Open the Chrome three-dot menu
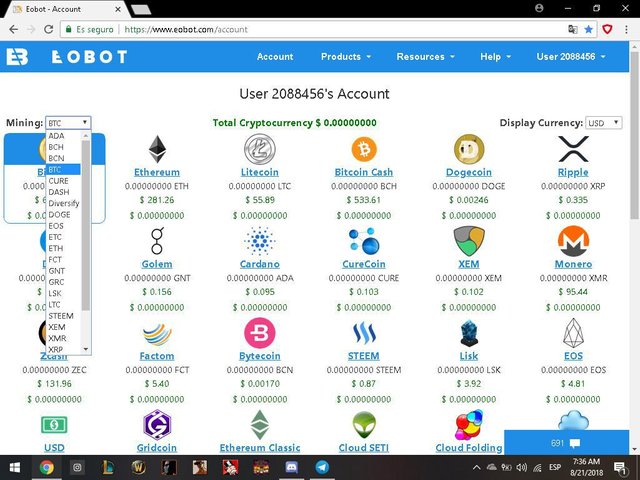The image size is (640, 480). coord(627,29)
